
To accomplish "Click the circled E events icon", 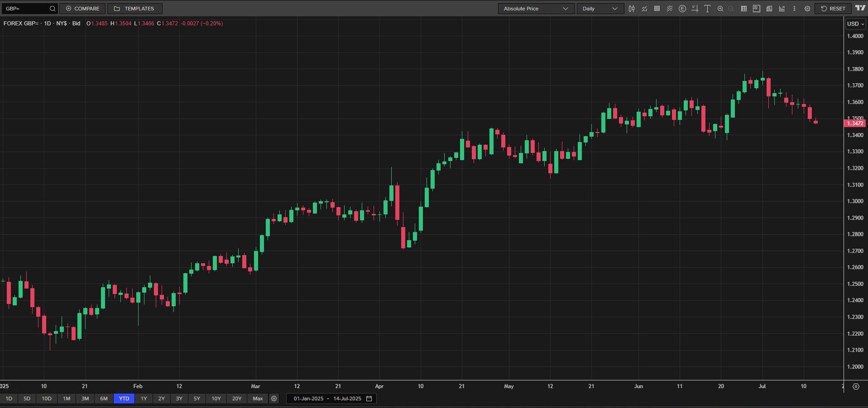I will (x=682, y=9).
